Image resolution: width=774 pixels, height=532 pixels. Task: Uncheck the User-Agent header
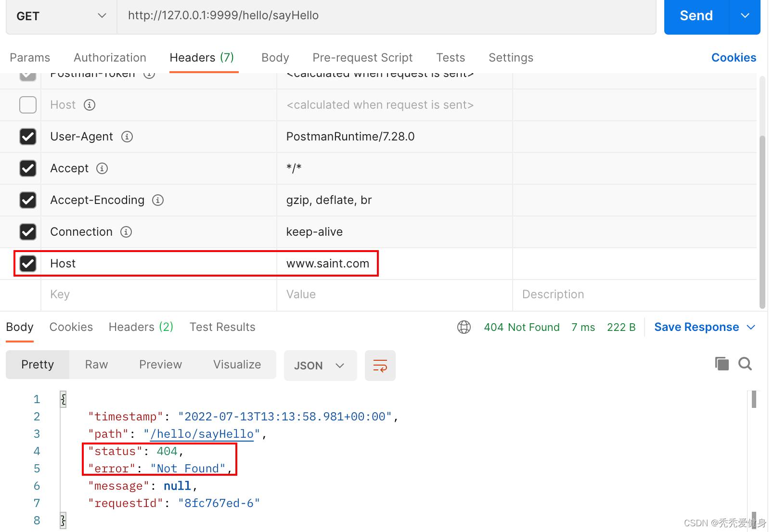click(x=28, y=137)
